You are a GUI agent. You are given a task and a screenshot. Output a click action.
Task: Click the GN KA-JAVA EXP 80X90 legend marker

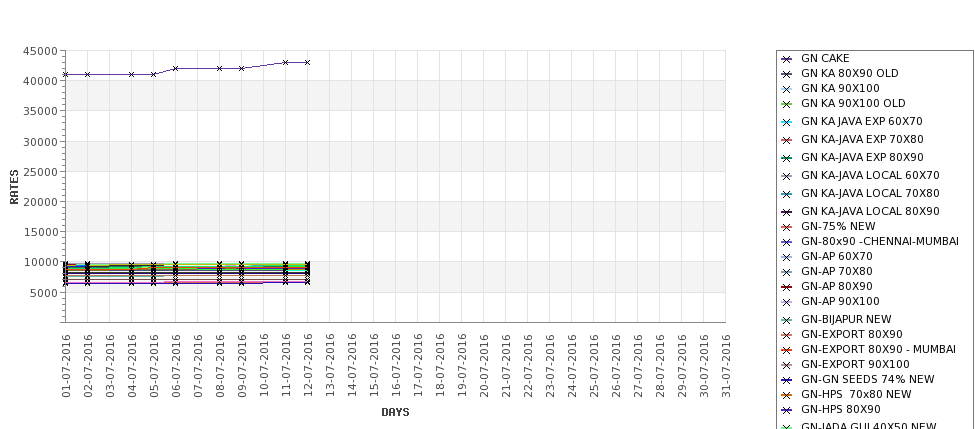[x=786, y=158]
